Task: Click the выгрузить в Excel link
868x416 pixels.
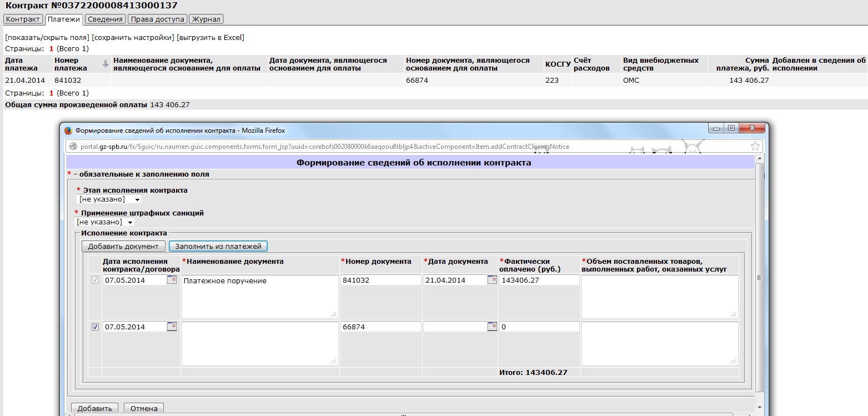Action: pos(210,38)
